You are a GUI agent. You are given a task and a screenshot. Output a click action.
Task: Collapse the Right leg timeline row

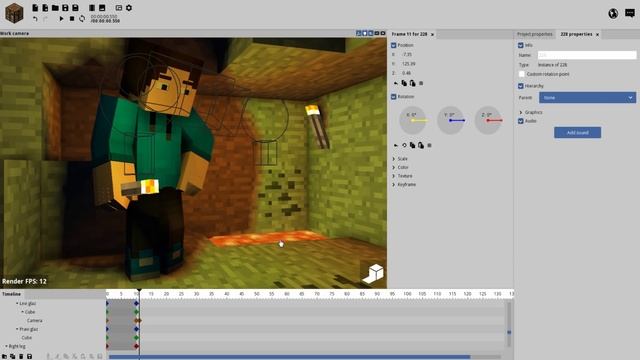click(x=7, y=346)
